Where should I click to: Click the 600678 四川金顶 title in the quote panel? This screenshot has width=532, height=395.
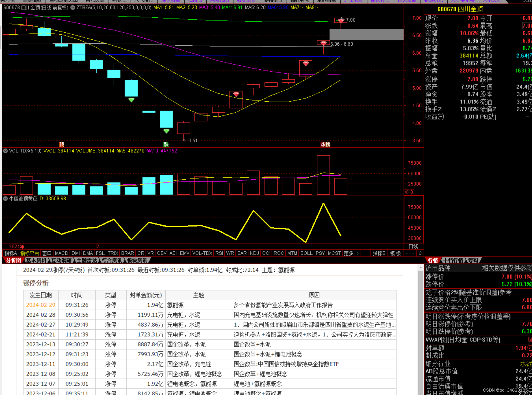coord(460,9)
